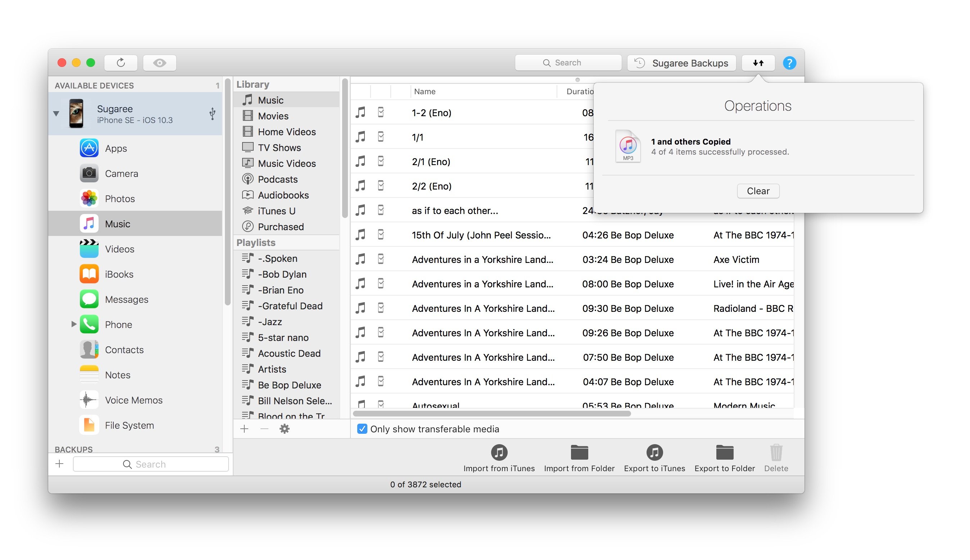Open Voice Memos in the sidebar

pos(135,400)
